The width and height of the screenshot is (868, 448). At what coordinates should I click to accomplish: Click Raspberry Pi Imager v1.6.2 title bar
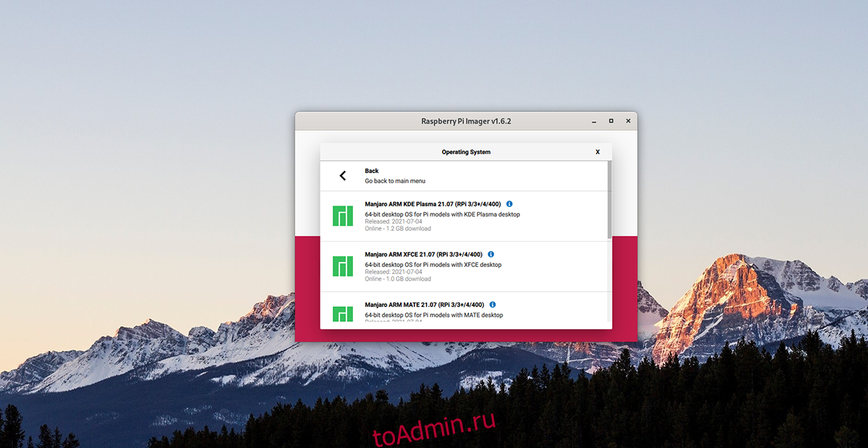(x=466, y=121)
